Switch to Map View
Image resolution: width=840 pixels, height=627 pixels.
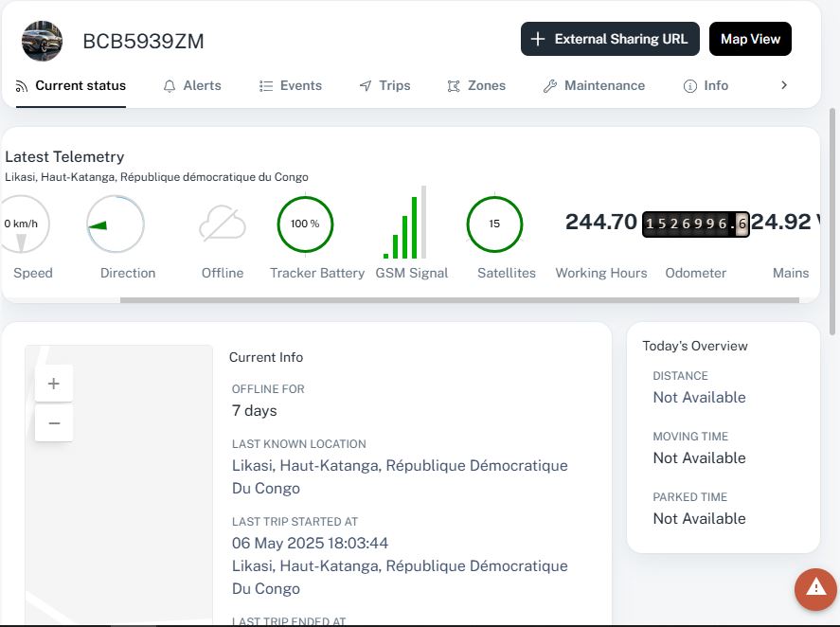coord(750,39)
